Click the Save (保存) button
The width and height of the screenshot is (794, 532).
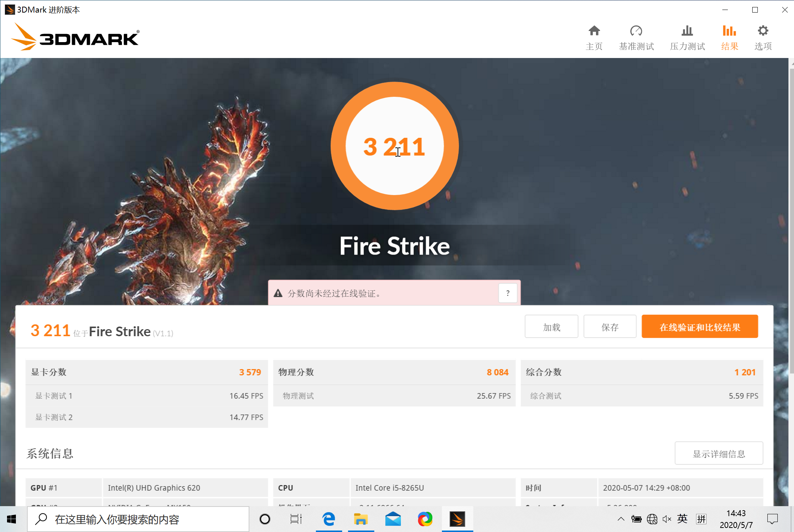pyautogui.click(x=610, y=327)
